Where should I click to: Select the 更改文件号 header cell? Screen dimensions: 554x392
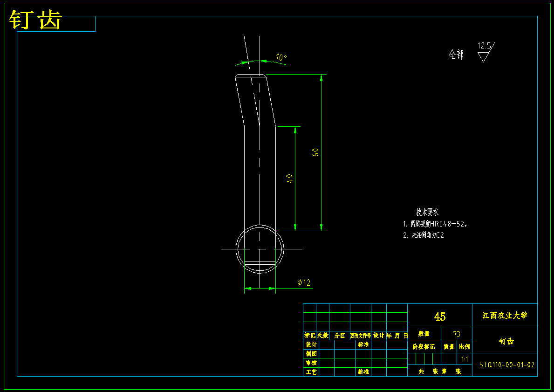(x=360, y=335)
